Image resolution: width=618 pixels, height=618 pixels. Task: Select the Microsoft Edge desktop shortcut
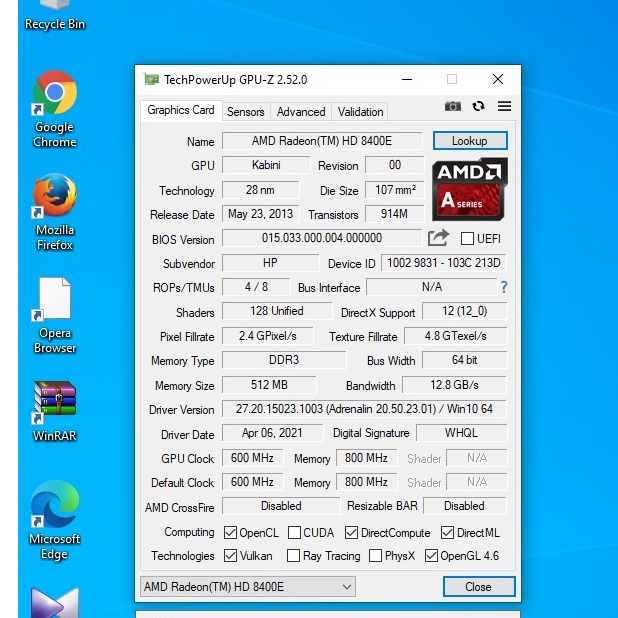55,520
